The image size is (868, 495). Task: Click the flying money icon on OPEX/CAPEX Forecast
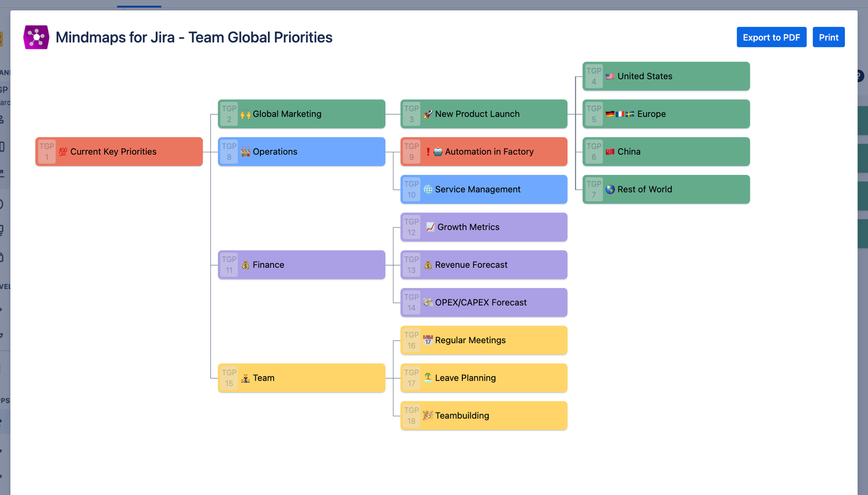click(428, 302)
